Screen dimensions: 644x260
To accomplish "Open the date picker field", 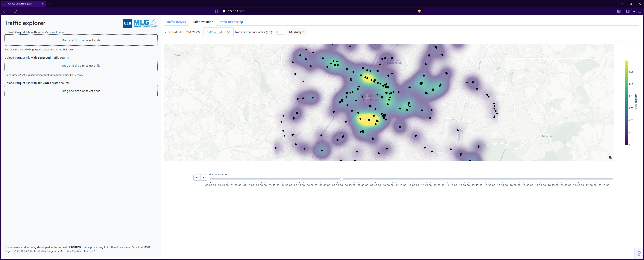I will click(215, 32).
